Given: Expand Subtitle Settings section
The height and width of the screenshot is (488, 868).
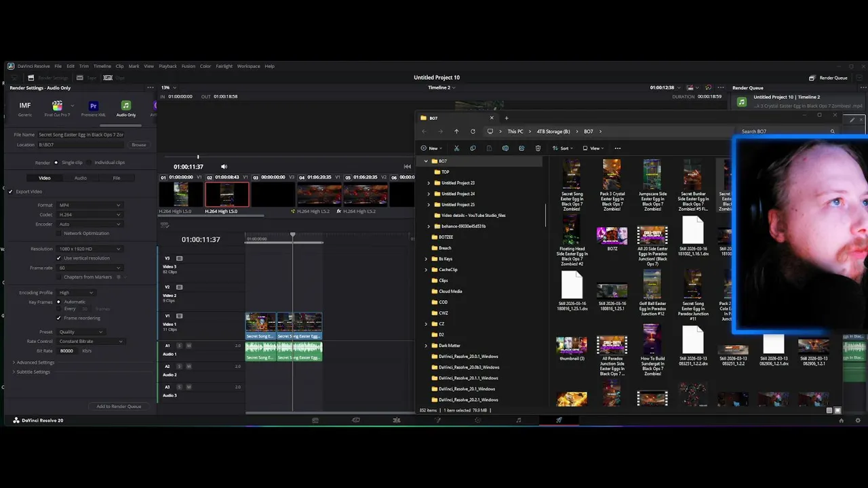Looking at the screenshot, I should tap(31, 372).
